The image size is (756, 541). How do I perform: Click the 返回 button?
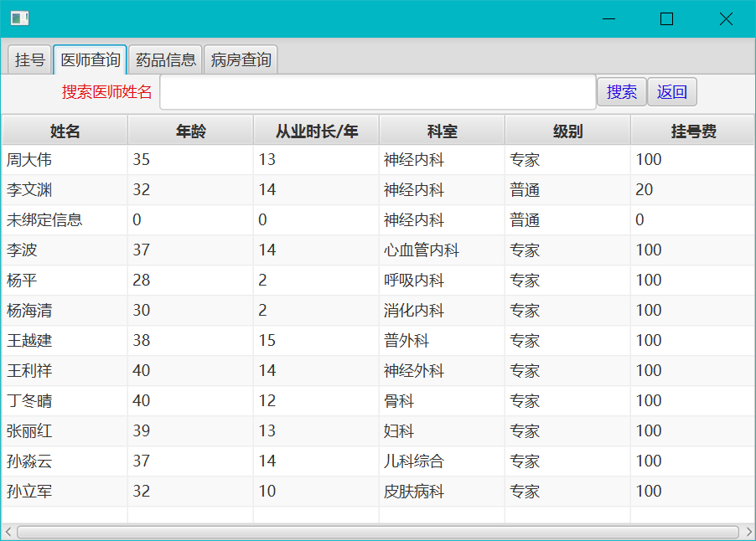coord(671,91)
